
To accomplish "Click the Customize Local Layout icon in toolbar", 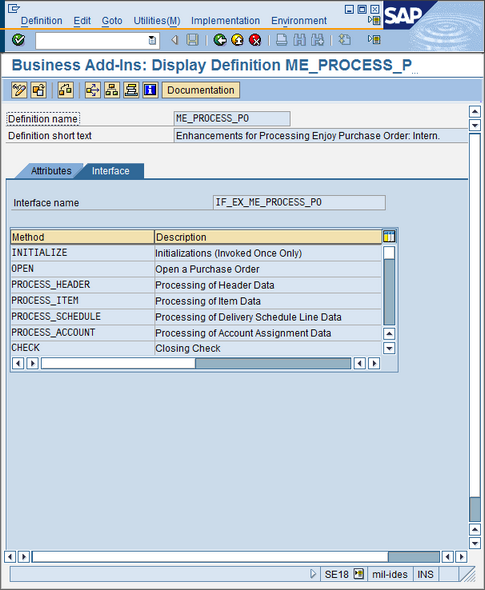I will (374, 39).
